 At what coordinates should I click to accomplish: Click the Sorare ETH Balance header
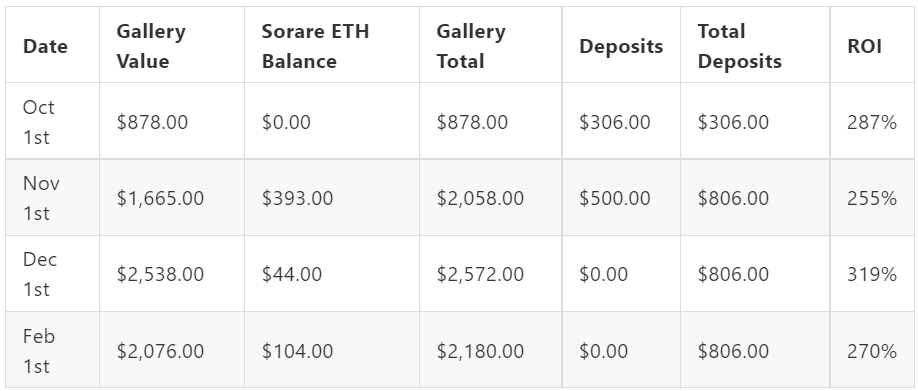tap(332, 45)
